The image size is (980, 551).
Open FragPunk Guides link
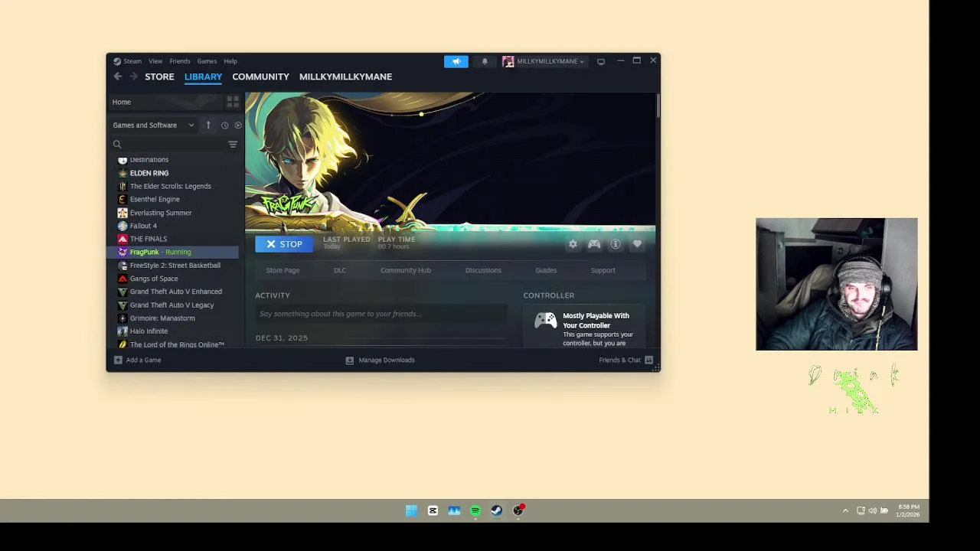546,270
